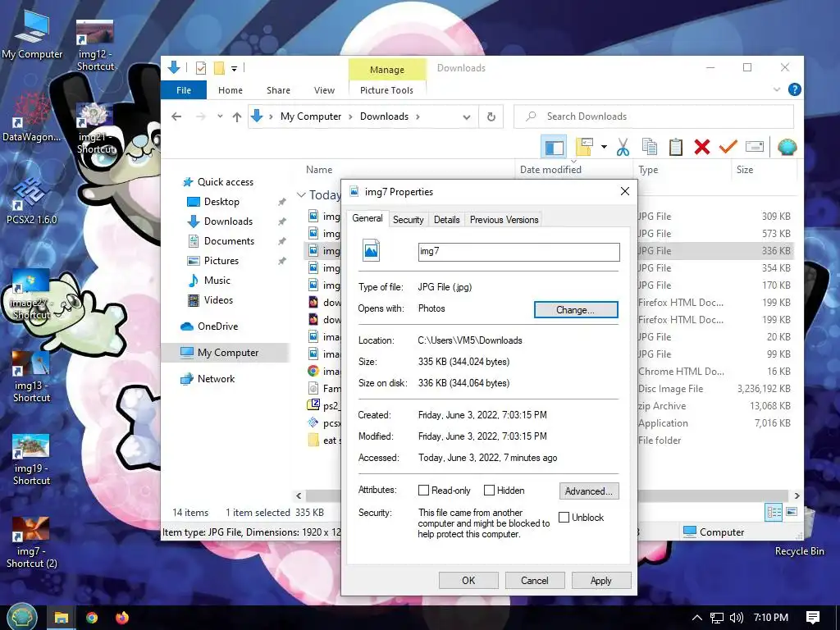
Task: Confirm the Properties dialog with OK
Action: click(468, 581)
